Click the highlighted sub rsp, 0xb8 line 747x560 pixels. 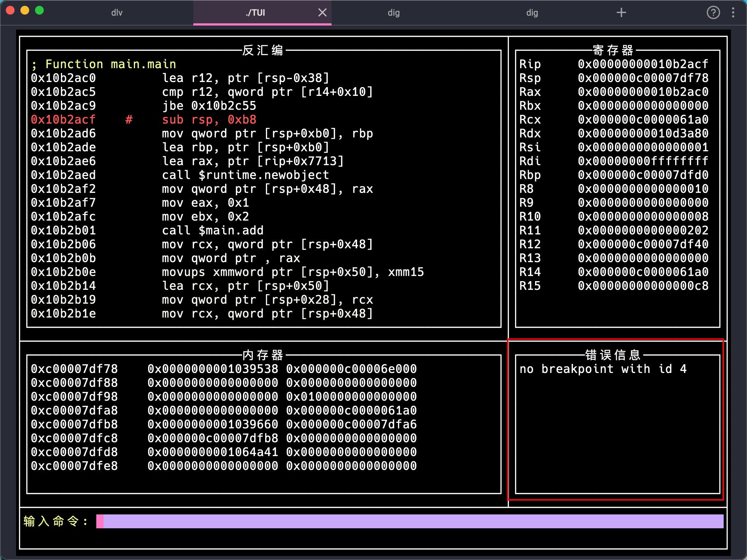tap(209, 120)
